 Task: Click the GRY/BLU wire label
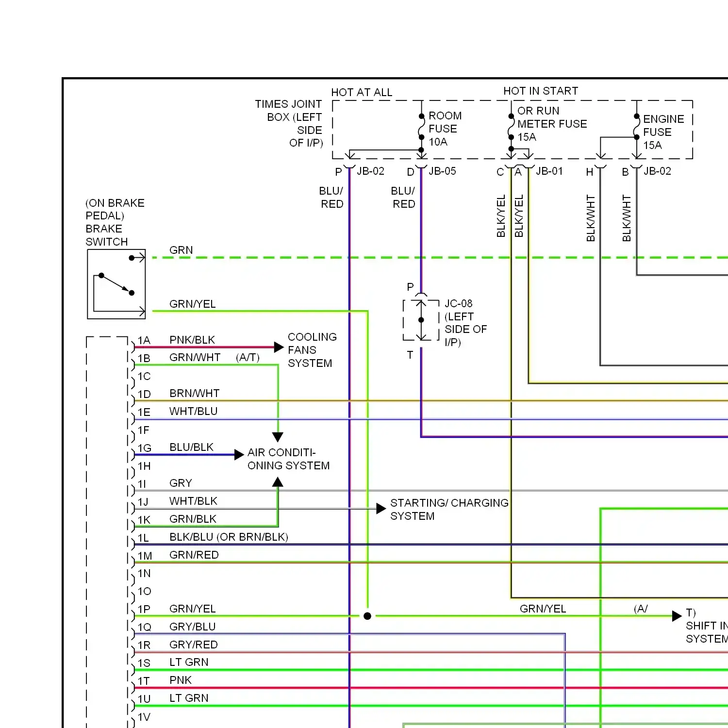[x=193, y=627]
